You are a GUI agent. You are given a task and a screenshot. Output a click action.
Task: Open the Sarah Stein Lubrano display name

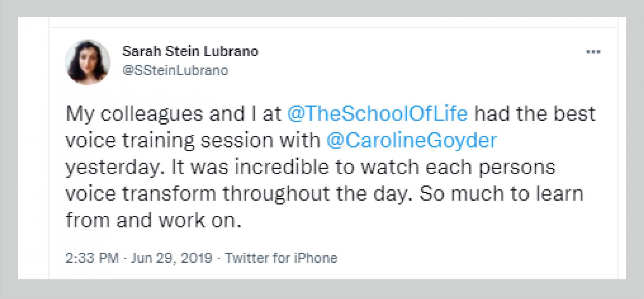click(190, 51)
